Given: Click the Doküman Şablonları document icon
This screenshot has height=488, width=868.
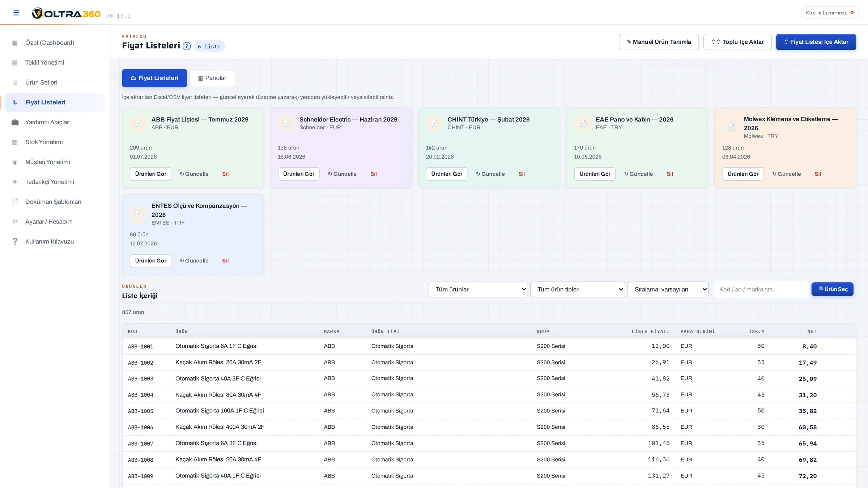Looking at the screenshot, I should pyautogui.click(x=15, y=202).
